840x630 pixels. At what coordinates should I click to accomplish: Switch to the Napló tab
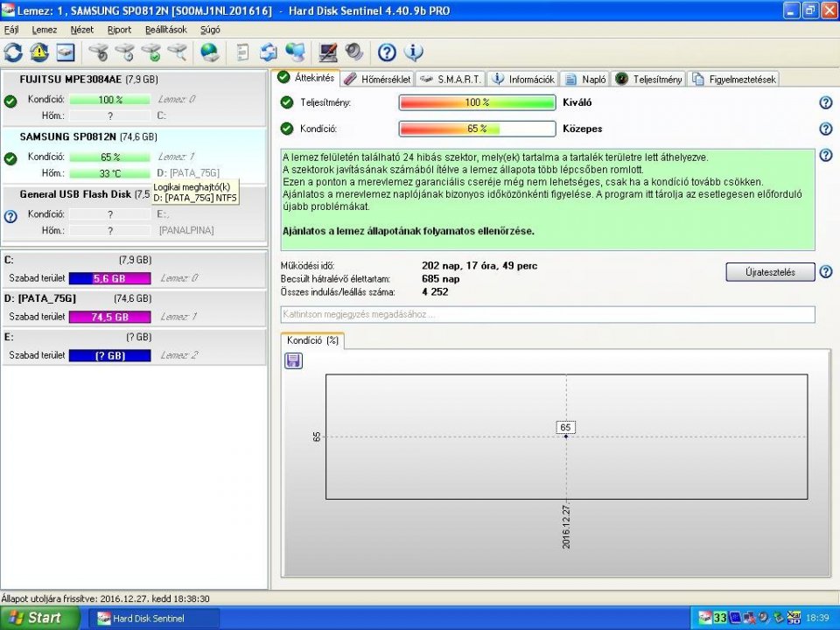(x=585, y=80)
